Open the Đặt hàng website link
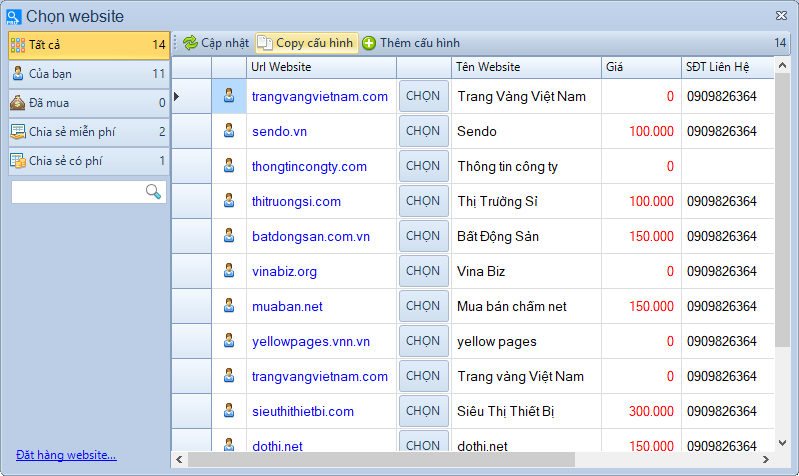 (66, 455)
